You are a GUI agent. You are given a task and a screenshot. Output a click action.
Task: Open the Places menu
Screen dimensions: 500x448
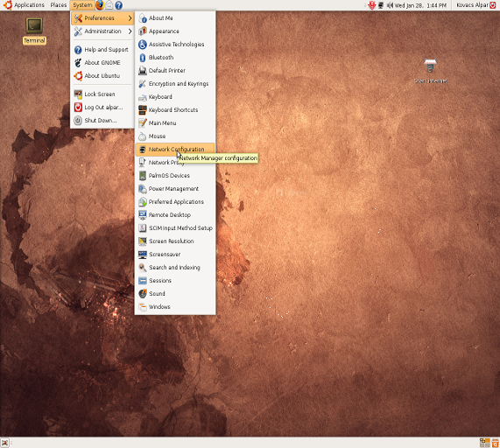59,5
